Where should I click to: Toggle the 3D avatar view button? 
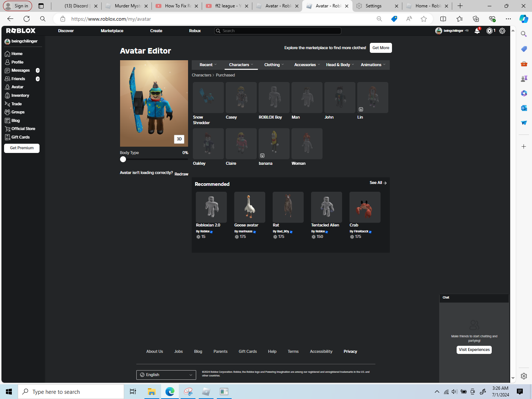coord(179,139)
